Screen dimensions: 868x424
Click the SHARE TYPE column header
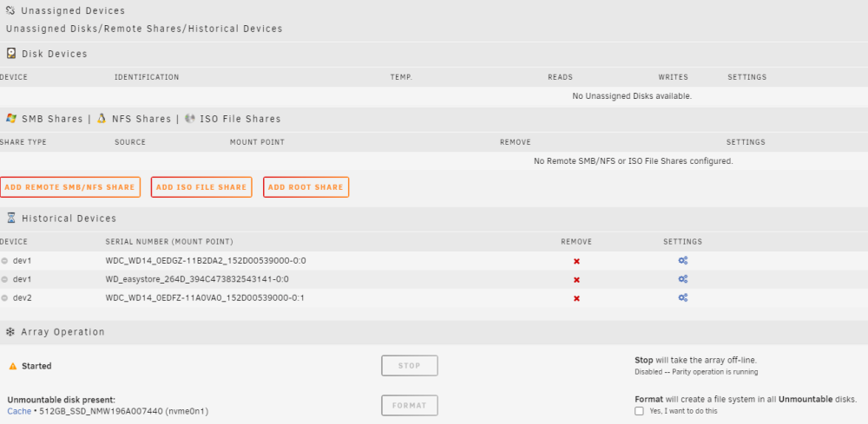[x=23, y=142]
